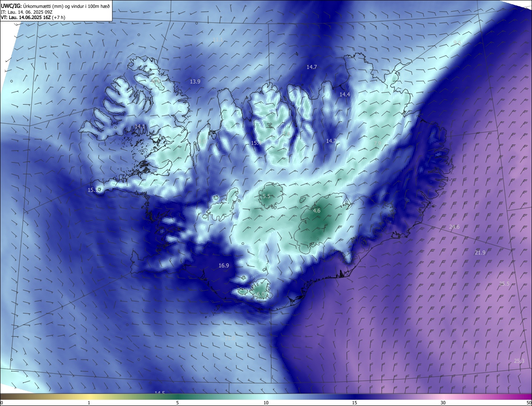Click the 'VT: Lau. 14.06.2025 16Z (+7 h)' line

[x=33, y=17]
